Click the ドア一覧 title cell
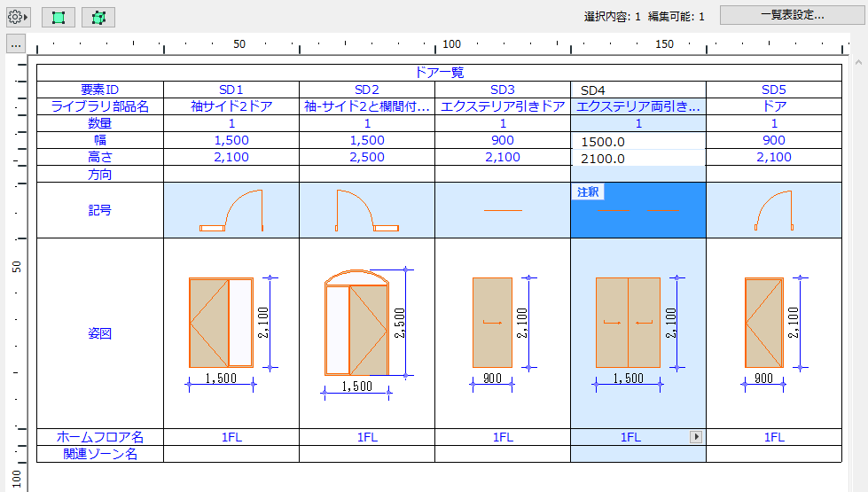The width and height of the screenshot is (868, 492). point(439,73)
